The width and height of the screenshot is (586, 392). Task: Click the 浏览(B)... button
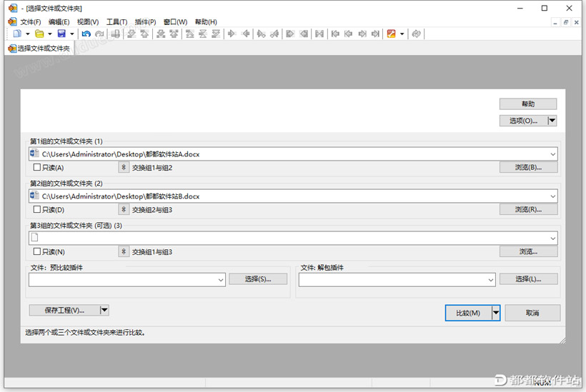tap(528, 167)
